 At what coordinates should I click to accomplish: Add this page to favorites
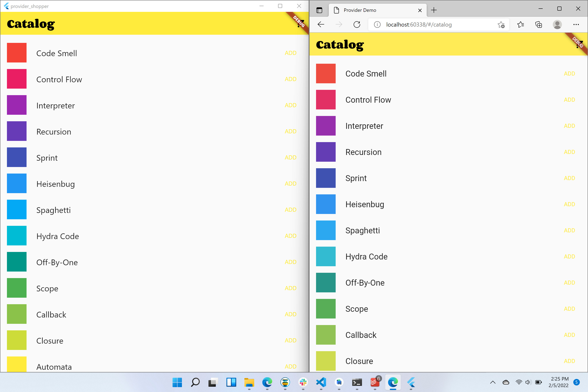click(501, 24)
